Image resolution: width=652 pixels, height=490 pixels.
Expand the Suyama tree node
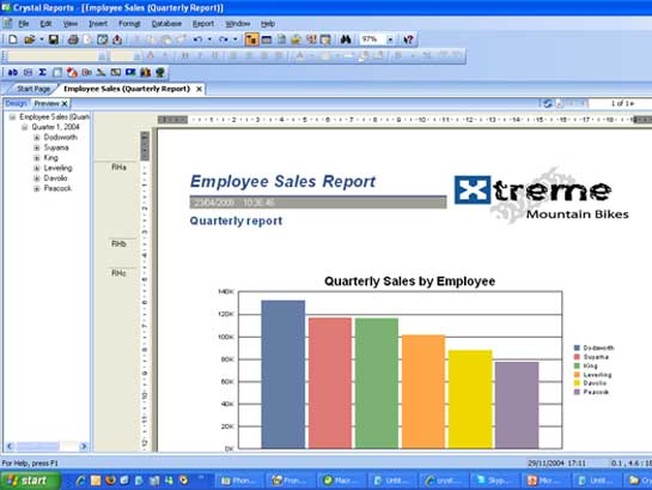(37, 148)
